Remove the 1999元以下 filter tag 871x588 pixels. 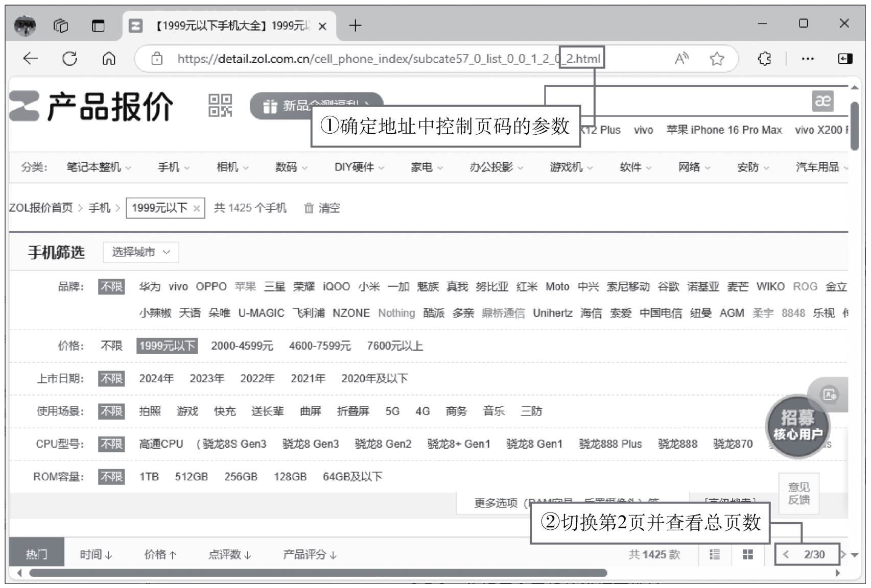(x=196, y=208)
